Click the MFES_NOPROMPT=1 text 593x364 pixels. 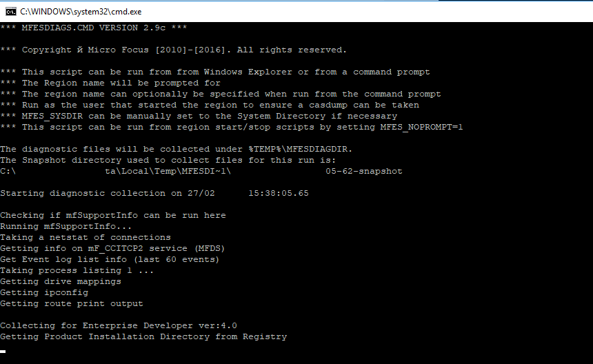(x=421, y=127)
